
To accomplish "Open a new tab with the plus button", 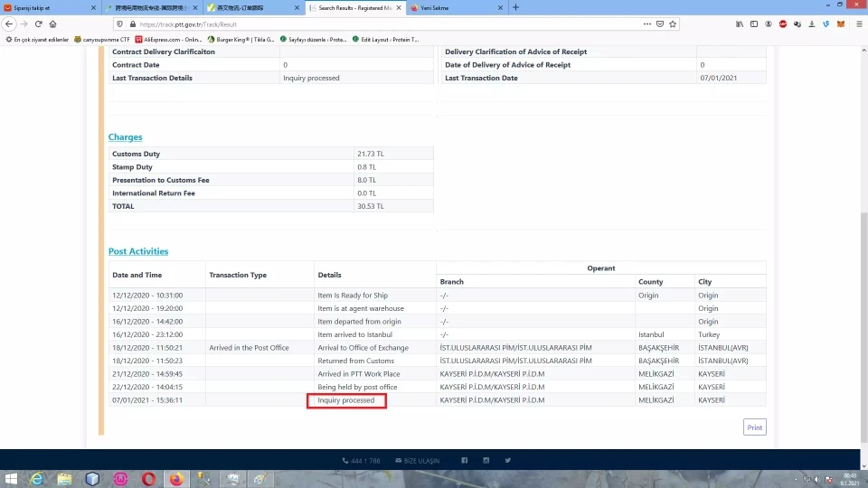I will [515, 7].
